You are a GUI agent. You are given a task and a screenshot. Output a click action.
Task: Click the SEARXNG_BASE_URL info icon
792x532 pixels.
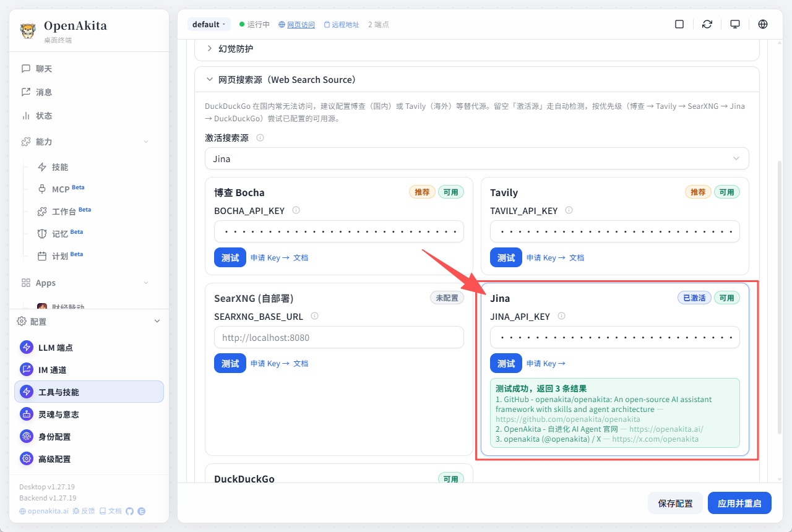point(314,316)
